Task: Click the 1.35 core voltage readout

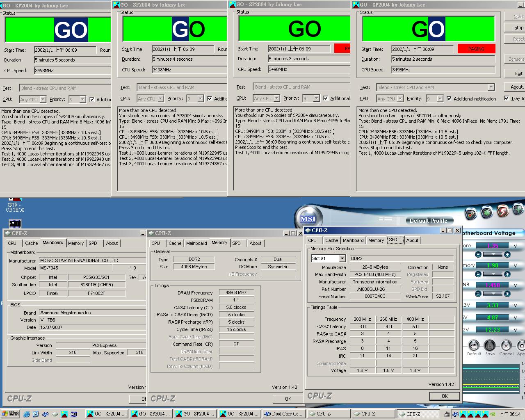Action: (492, 246)
